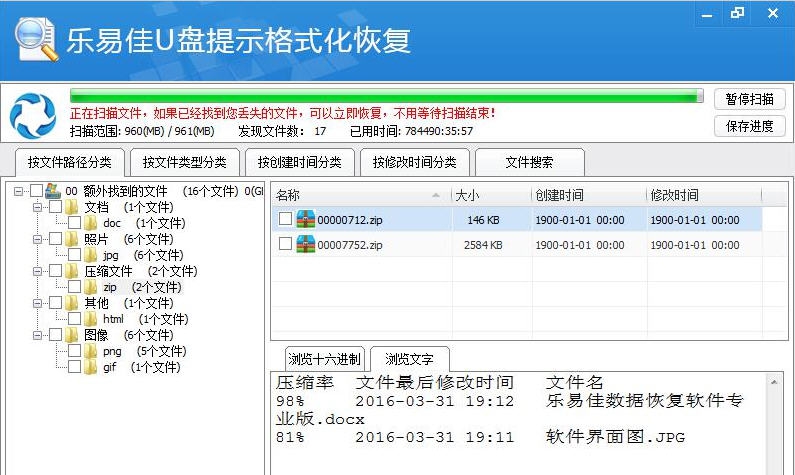Select the html (1个文件) tree label

click(146, 319)
